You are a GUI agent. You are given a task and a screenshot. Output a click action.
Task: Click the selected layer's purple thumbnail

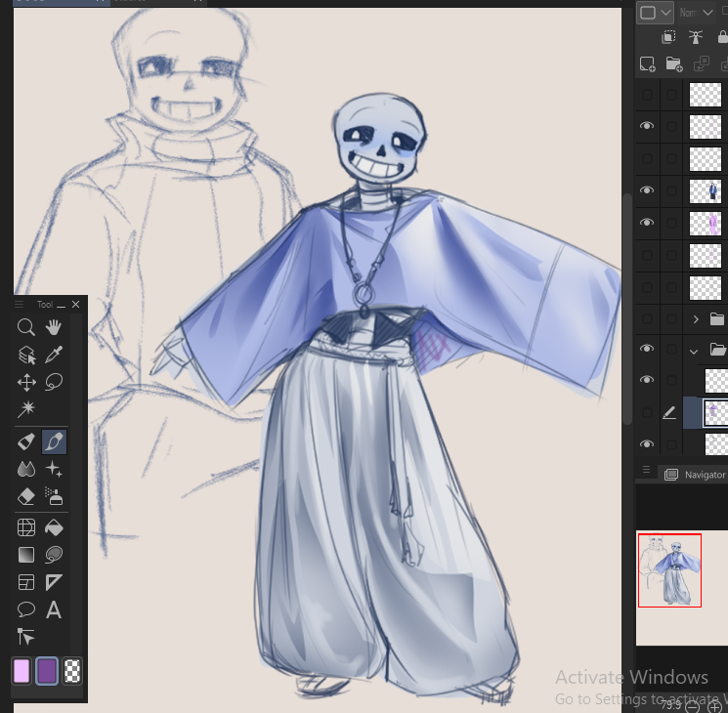[715, 413]
